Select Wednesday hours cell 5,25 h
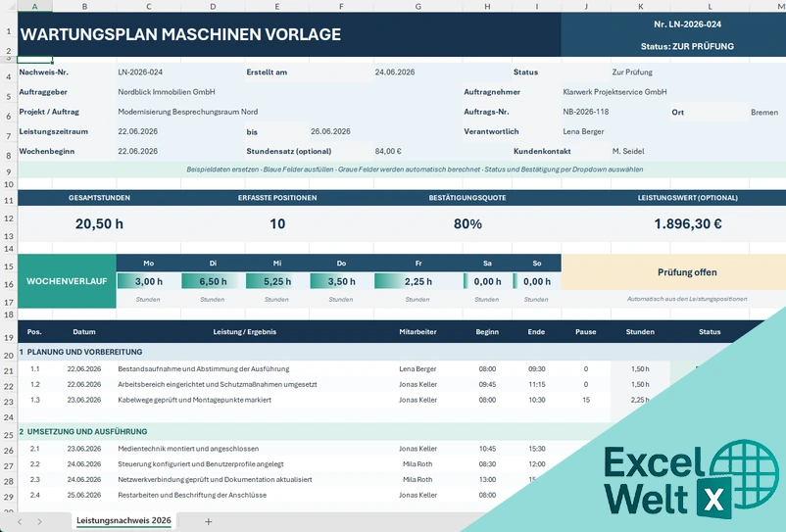This screenshot has height=532, width=786. pyautogui.click(x=277, y=281)
